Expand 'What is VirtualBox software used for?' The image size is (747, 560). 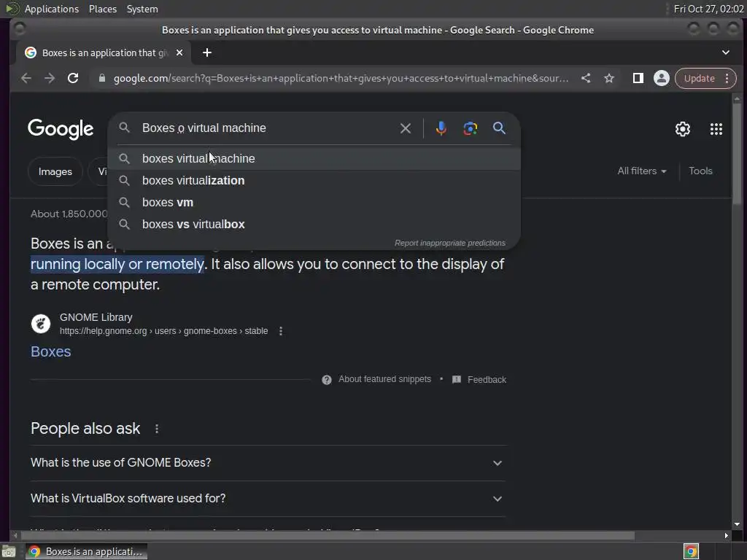pyautogui.click(x=268, y=499)
